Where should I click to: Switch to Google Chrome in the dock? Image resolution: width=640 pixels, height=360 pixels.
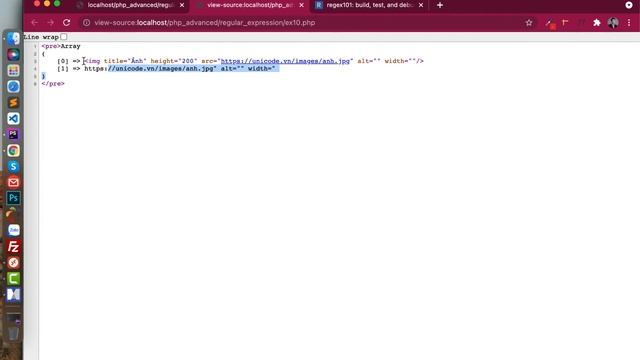[x=13, y=151]
